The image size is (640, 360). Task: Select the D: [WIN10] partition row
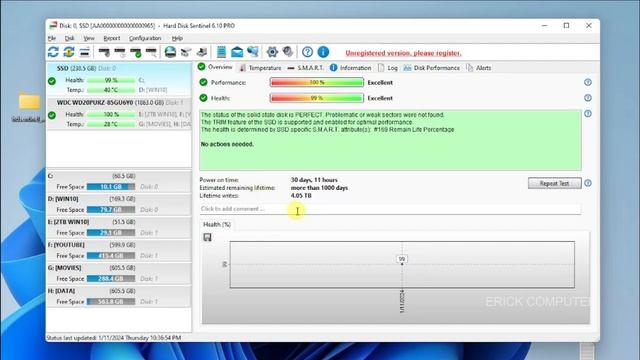pos(119,204)
